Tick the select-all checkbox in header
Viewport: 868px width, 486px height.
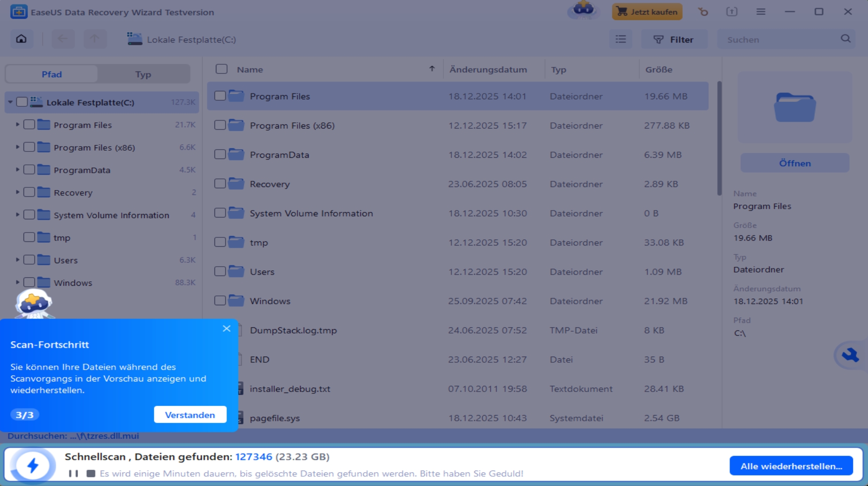(221, 69)
